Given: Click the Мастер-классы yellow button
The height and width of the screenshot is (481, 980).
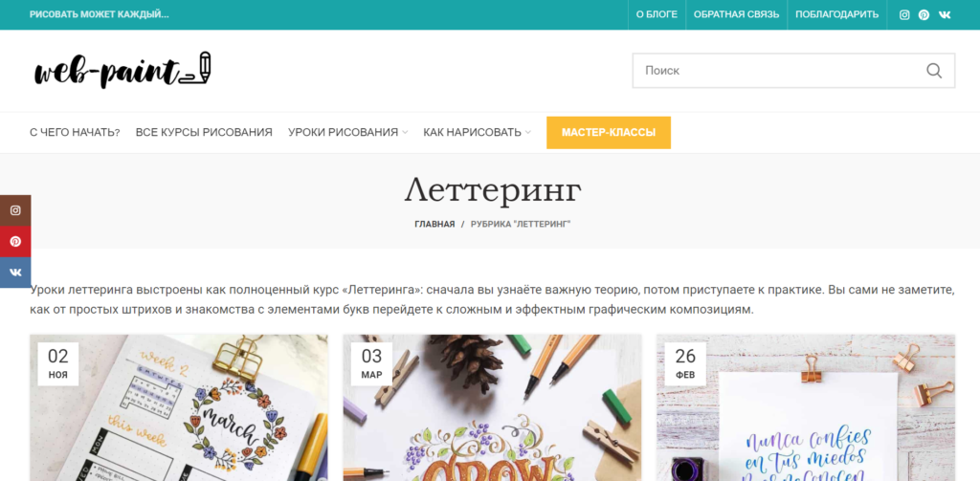Looking at the screenshot, I should tap(608, 132).
